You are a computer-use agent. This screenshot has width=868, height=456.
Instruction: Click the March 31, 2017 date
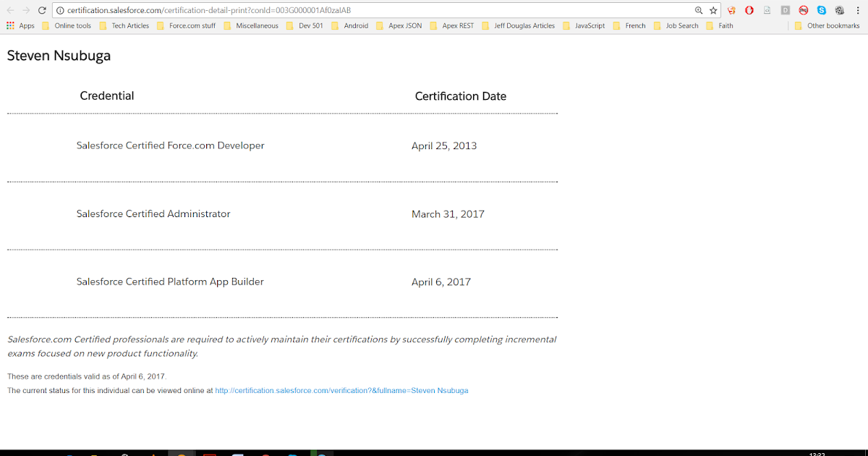pos(448,214)
